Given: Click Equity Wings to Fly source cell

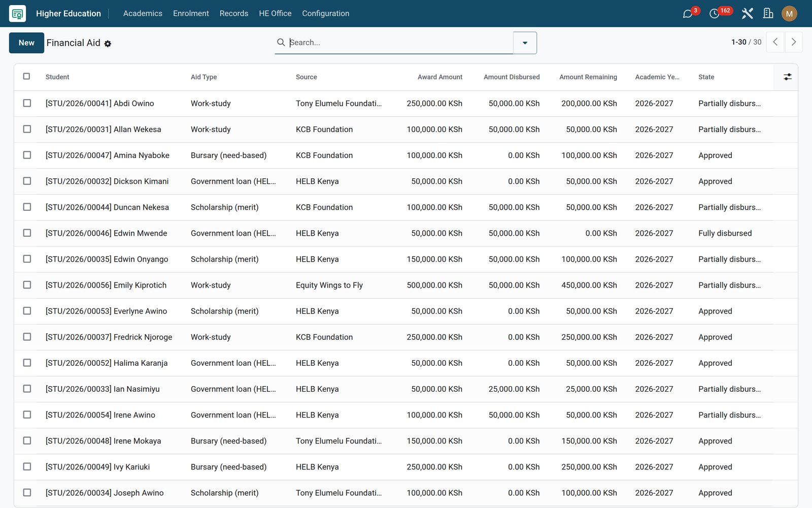Looking at the screenshot, I should point(329,285).
